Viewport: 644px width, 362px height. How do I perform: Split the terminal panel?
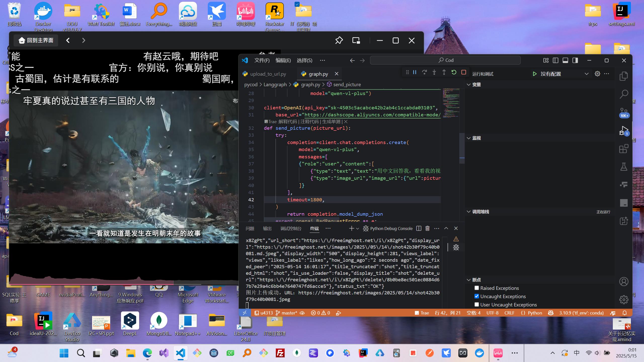point(419,228)
